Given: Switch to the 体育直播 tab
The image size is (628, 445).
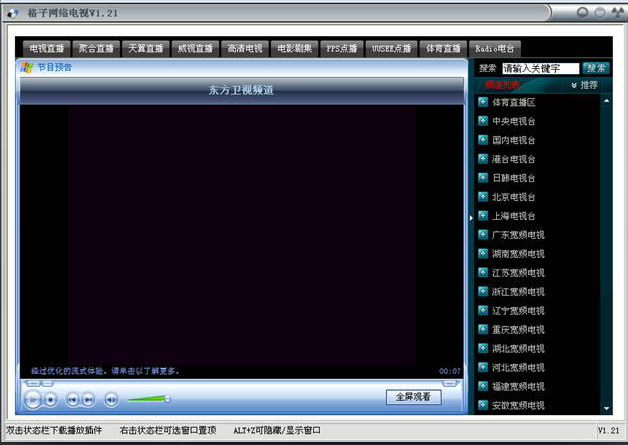Looking at the screenshot, I should click(443, 49).
